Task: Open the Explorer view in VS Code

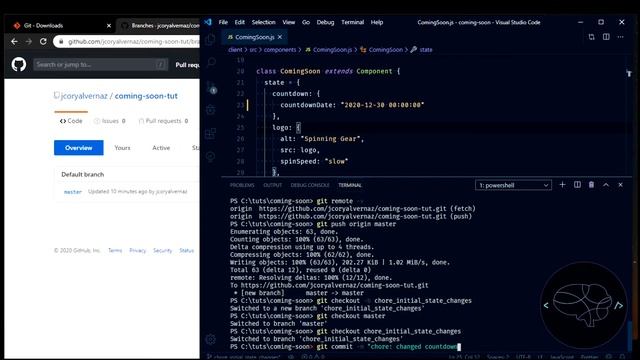Action: tap(211, 40)
